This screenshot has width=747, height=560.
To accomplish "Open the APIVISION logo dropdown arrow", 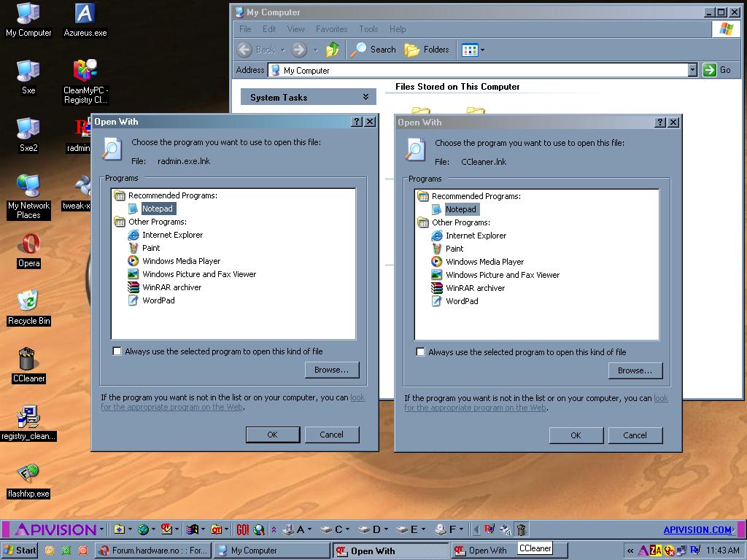I will coord(101,529).
